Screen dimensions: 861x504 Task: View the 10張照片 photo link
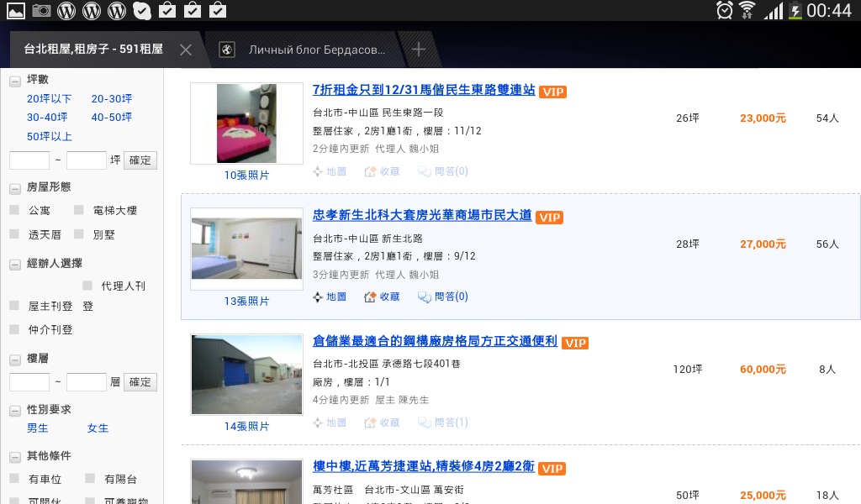[x=246, y=175]
